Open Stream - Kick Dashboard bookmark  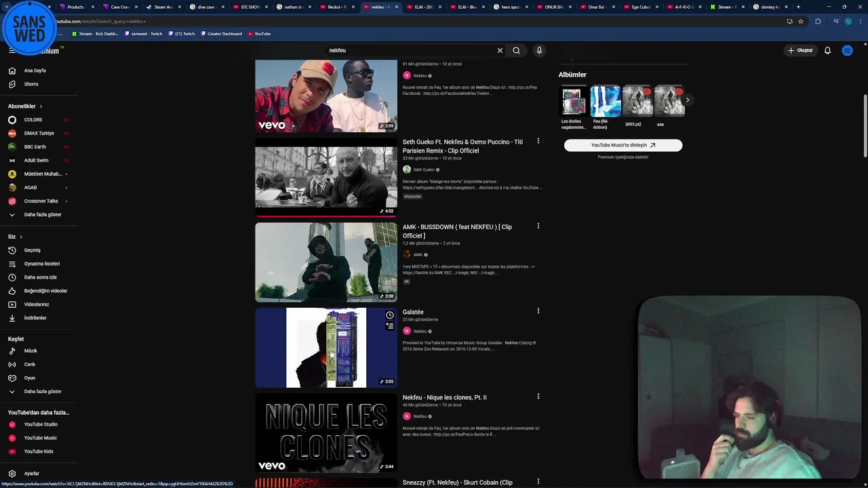pyautogui.click(x=95, y=34)
